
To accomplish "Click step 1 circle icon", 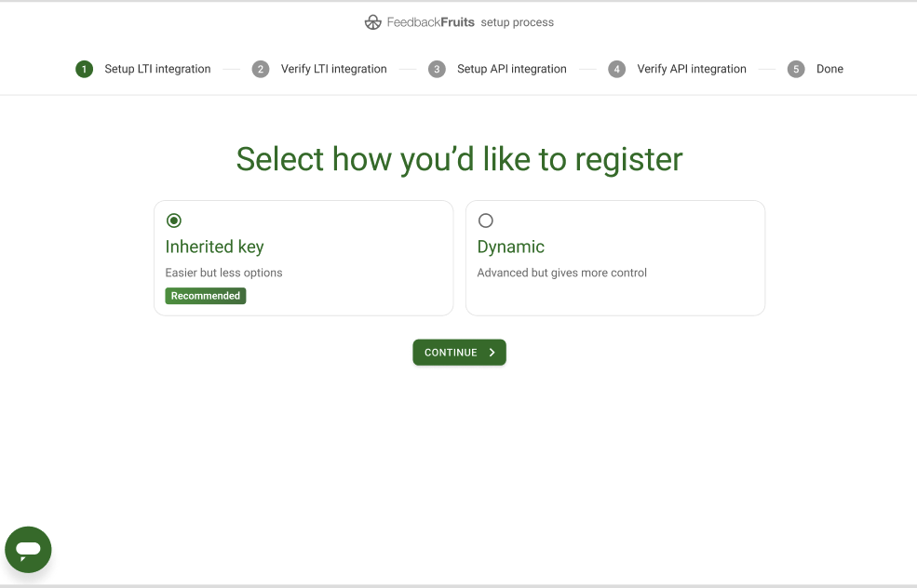I will click(84, 69).
